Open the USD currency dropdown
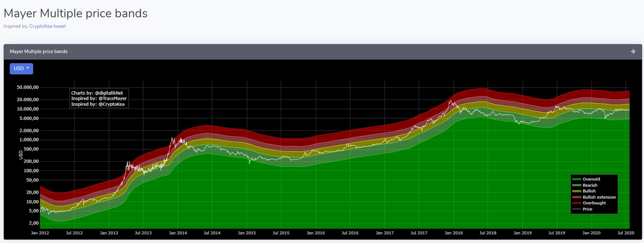Screen dimensions: 644x243 (21, 68)
